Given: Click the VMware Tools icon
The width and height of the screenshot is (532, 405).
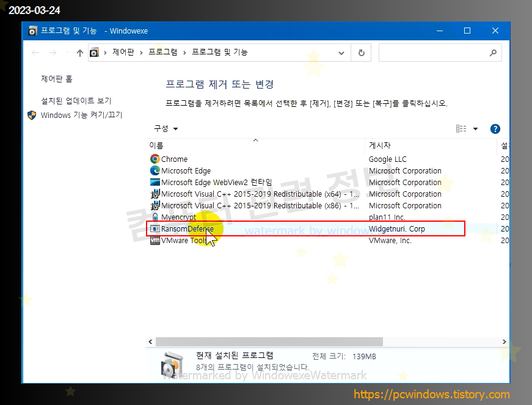Looking at the screenshot, I should pyautogui.click(x=155, y=240).
